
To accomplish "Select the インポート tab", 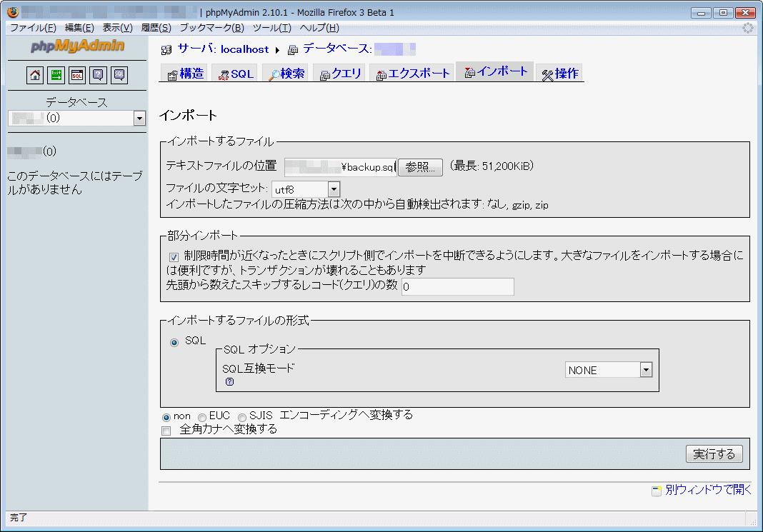I will tap(495, 71).
